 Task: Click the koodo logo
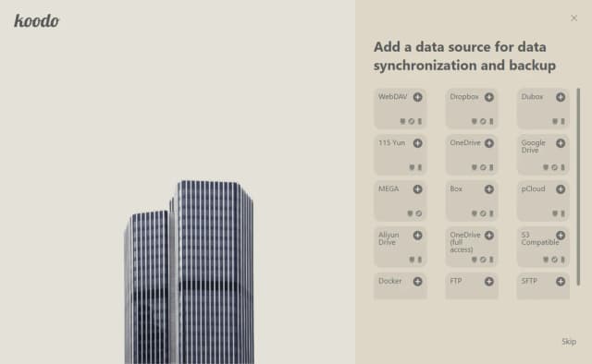click(x=37, y=21)
